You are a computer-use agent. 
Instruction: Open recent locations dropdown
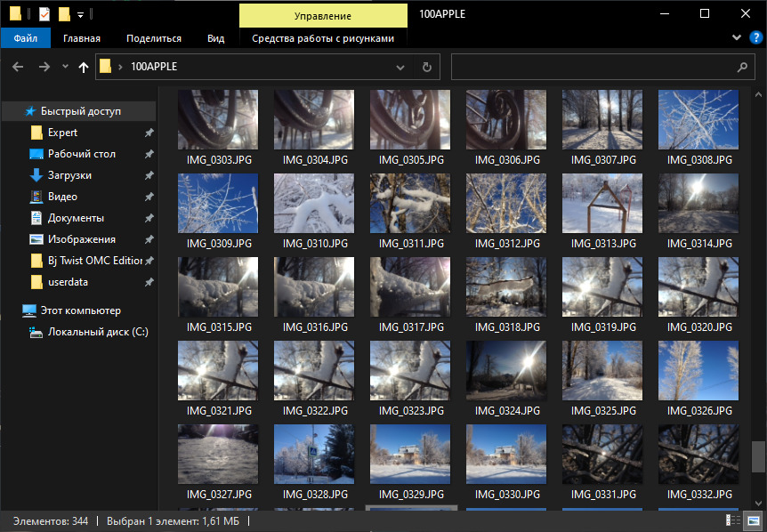coord(65,67)
